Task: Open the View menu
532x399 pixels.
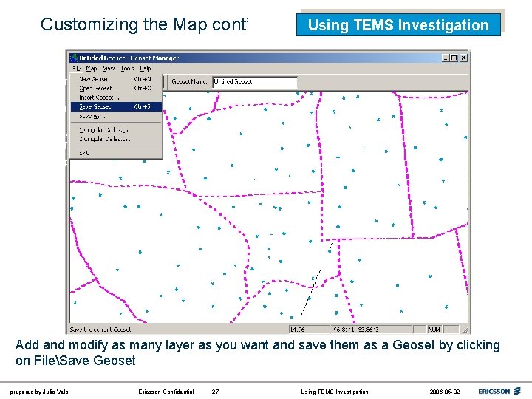Action: click(x=109, y=69)
